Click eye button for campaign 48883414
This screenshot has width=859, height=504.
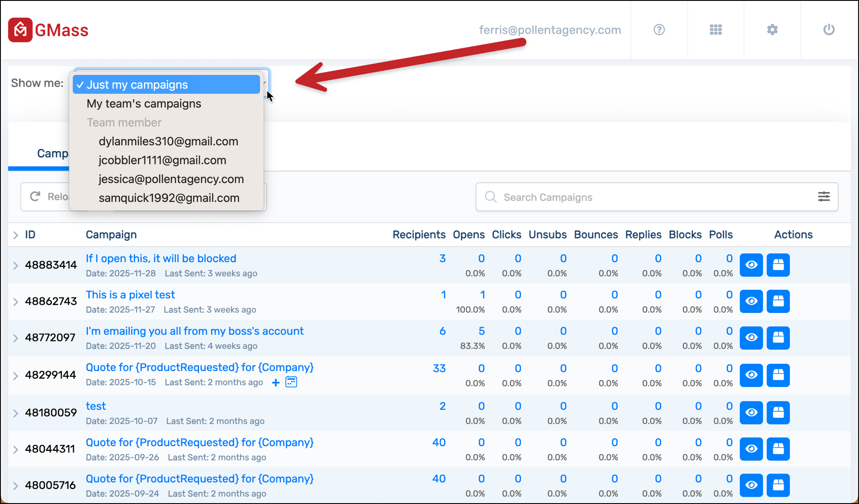click(x=751, y=265)
